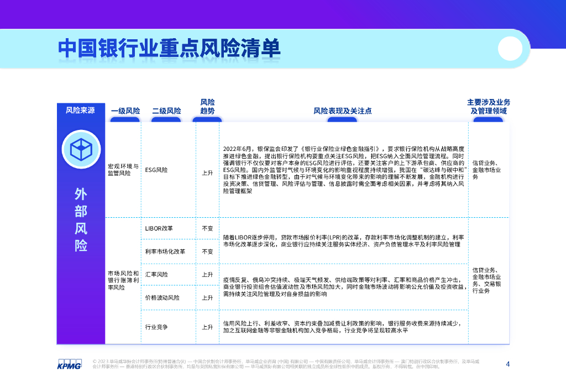Screen dimensions: 566x392
Task: Select the 汇率风险 cell
Action: 156,274
